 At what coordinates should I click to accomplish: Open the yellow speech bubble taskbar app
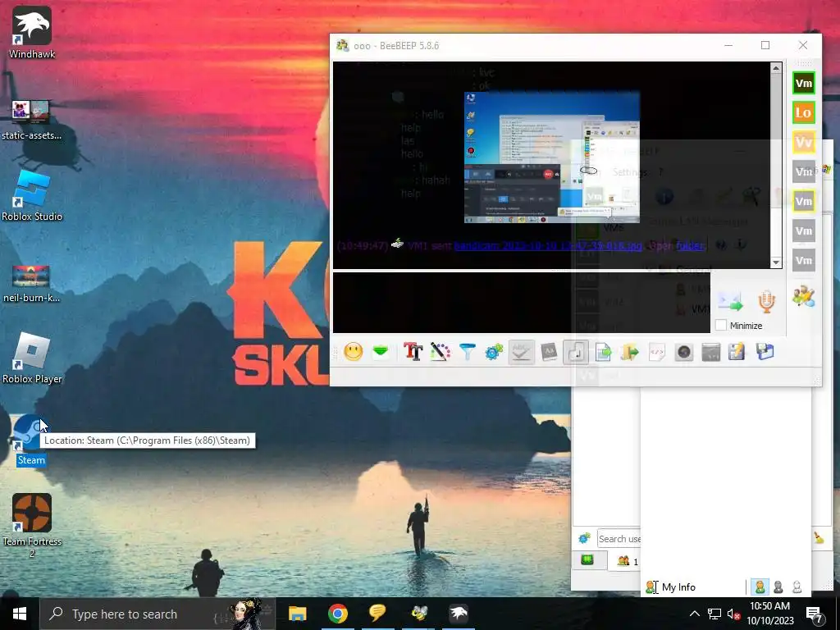[x=377, y=614]
